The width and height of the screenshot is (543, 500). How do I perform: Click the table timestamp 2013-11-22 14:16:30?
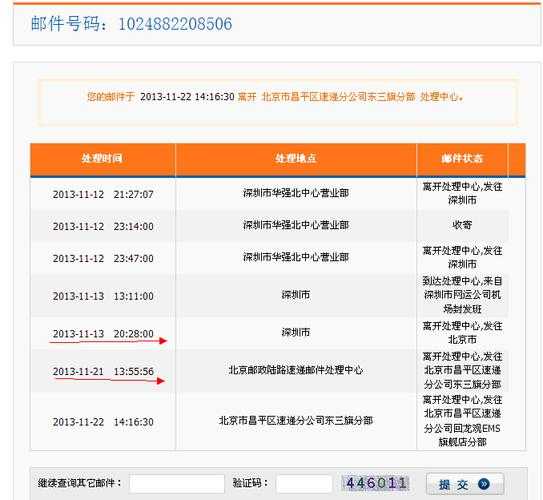pyautogui.click(x=103, y=422)
